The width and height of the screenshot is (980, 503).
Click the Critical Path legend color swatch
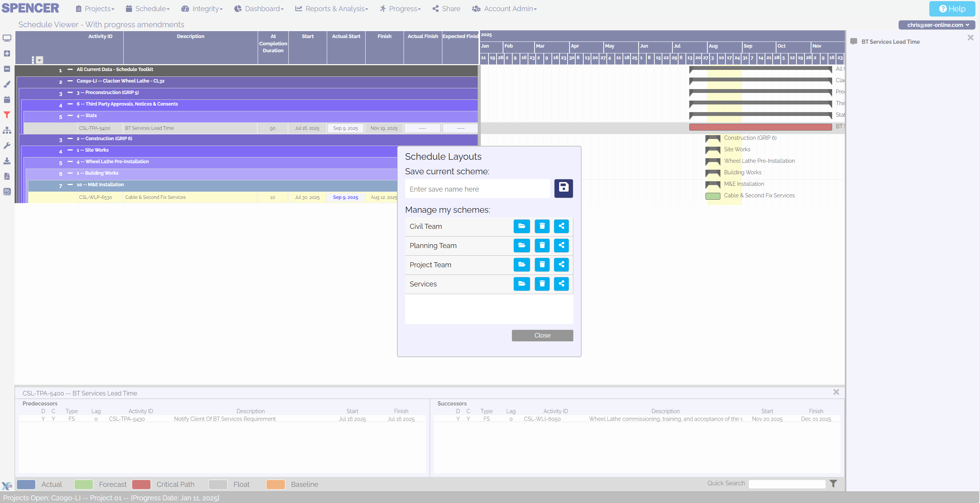pyautogui.click(x=141, y=484)
